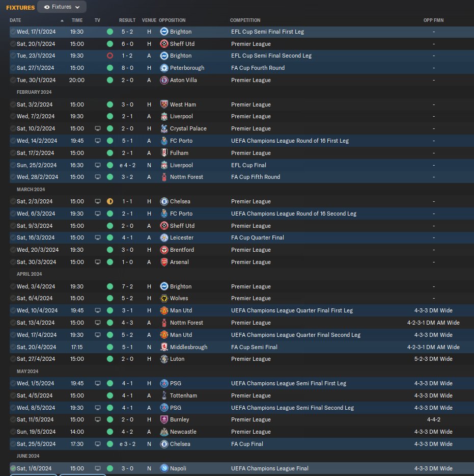
Task: Toggle the checkmark for Sat, 3/2/2024 fixture
Action: (x=13, y=104)
